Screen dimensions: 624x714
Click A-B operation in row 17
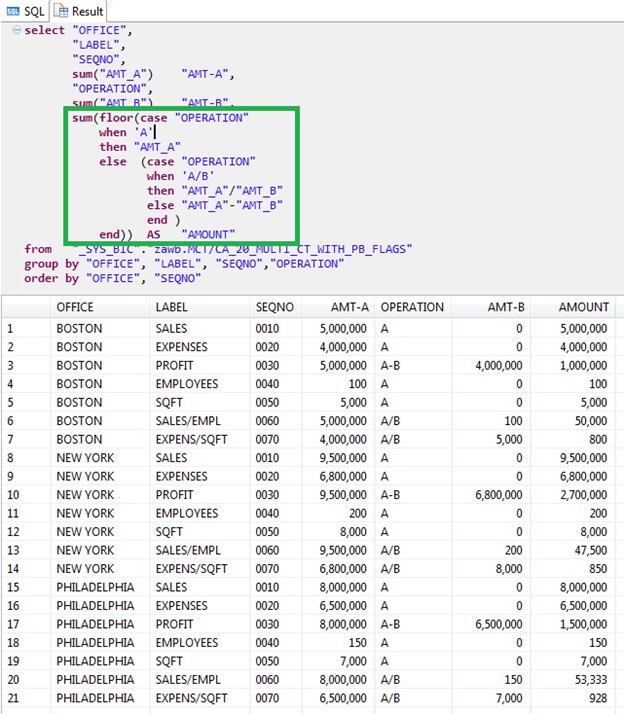point(390,624)
